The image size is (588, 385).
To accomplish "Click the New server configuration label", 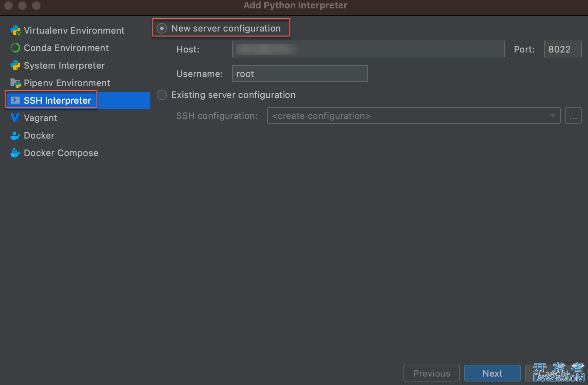I will (x=226, y=28).
